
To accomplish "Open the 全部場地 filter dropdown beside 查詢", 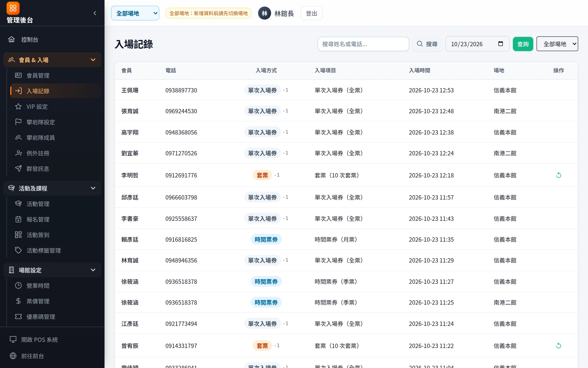I will (x=557, y=44).
